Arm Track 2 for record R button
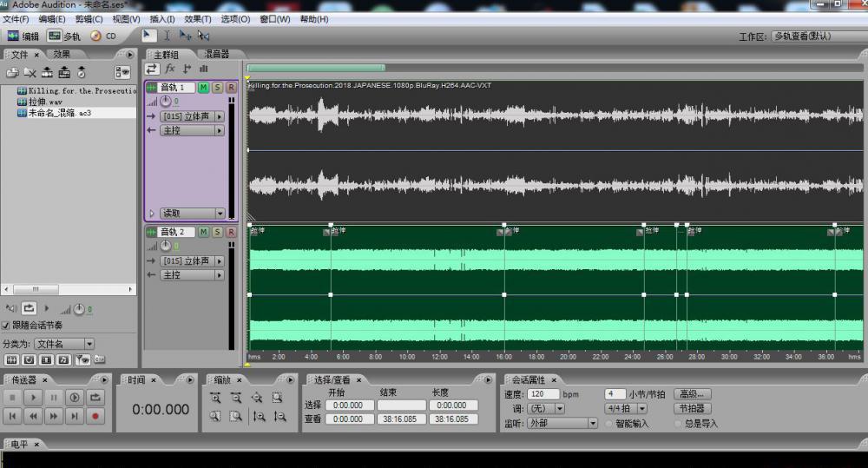This screenshot has width=868, height=468. pos(232,232)
